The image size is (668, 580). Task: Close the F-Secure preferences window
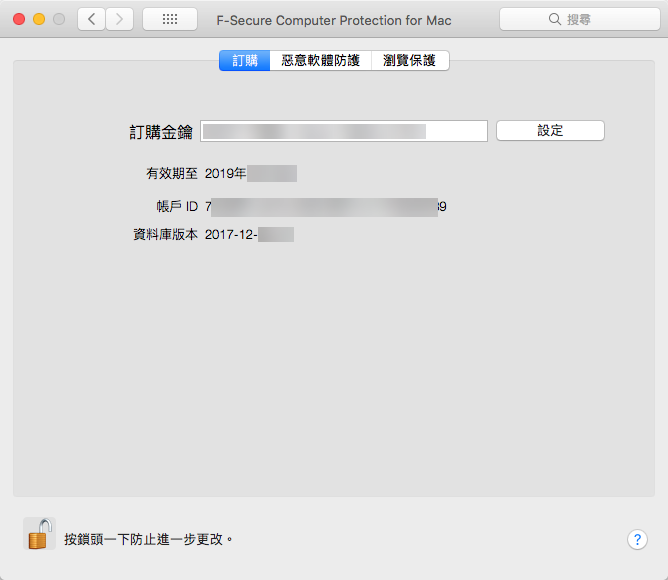pos(20,19)
